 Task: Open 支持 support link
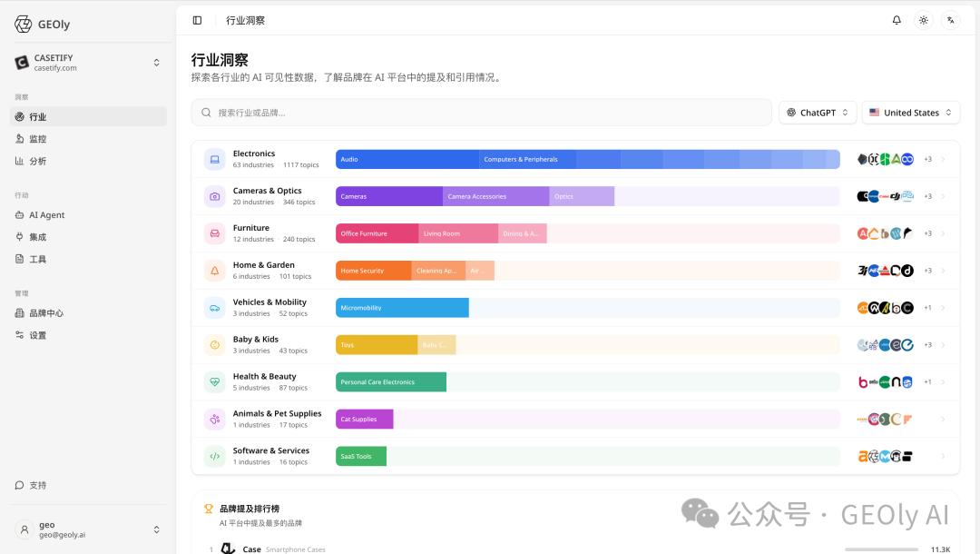pos(88,485)
